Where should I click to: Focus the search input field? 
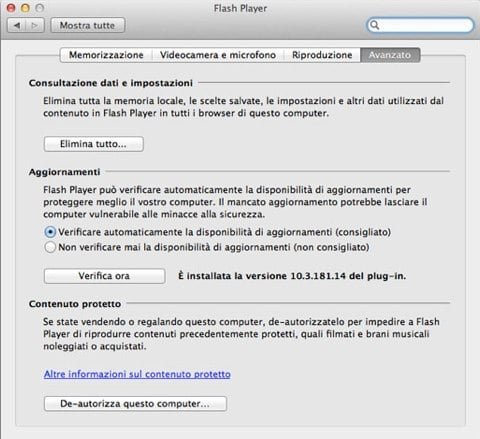tap(420, 25)
